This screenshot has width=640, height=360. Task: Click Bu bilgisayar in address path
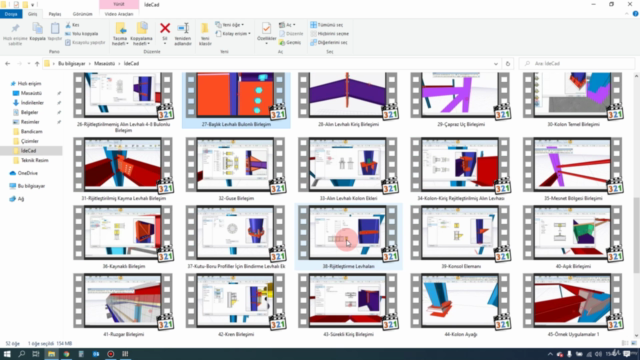pos(71,64)
